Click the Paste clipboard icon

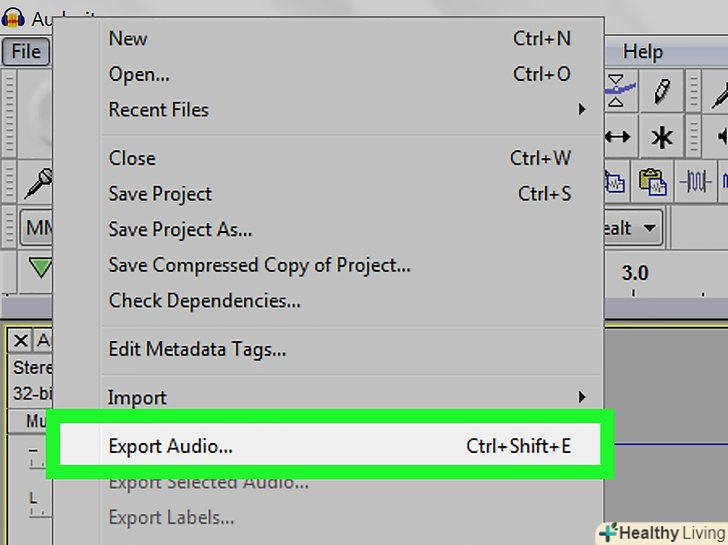click(x=653, y=182)
